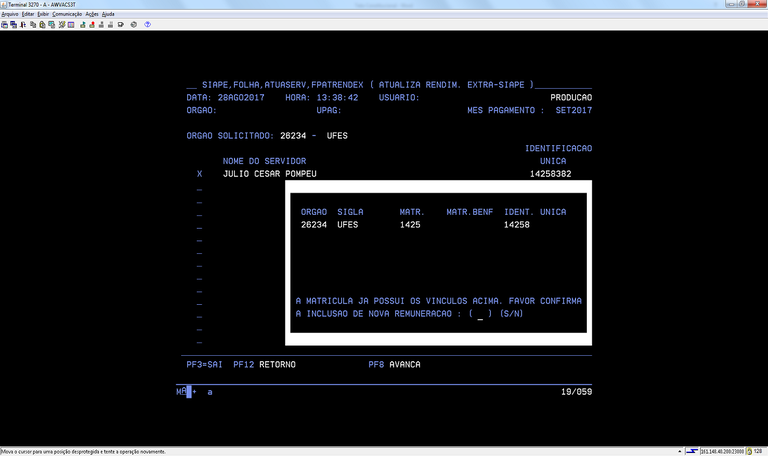Screen dimensions: 768x456
Task: Open the Arquivo menu
Action: pyautogui.click(x=10, y=15)
